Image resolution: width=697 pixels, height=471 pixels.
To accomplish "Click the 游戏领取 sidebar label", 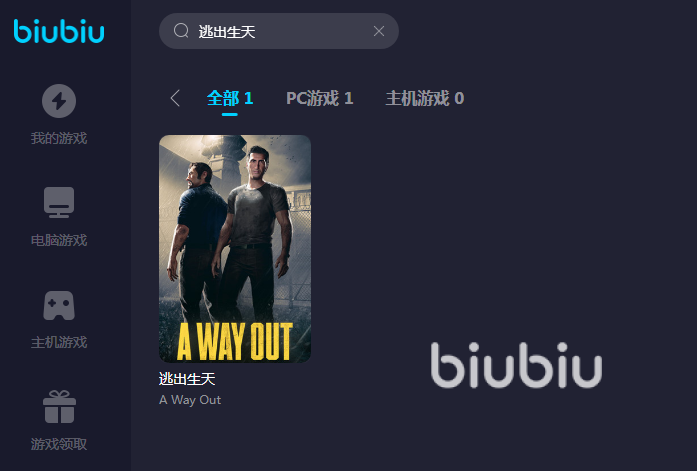I will click(x=59, y=444).
